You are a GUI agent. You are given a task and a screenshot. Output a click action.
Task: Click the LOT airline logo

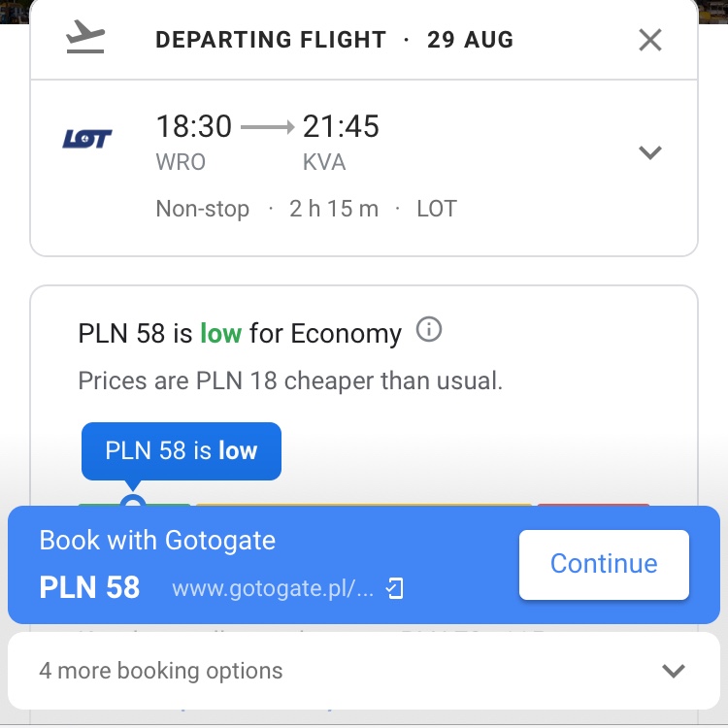click(87, 139)
